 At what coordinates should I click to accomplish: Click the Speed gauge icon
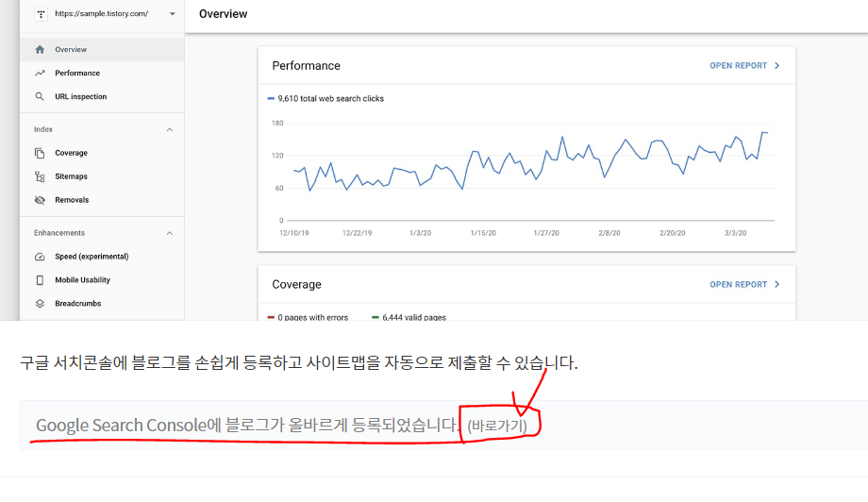(40, 257)
